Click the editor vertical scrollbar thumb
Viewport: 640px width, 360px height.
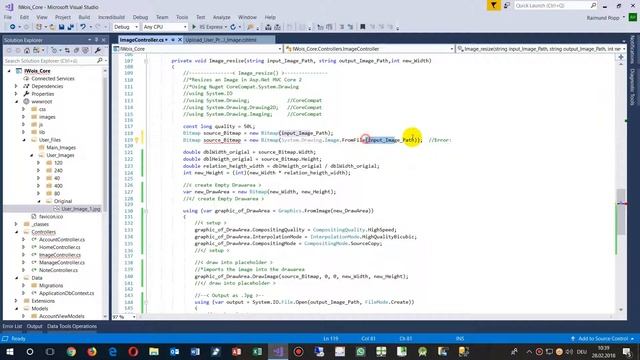(621, 211)
